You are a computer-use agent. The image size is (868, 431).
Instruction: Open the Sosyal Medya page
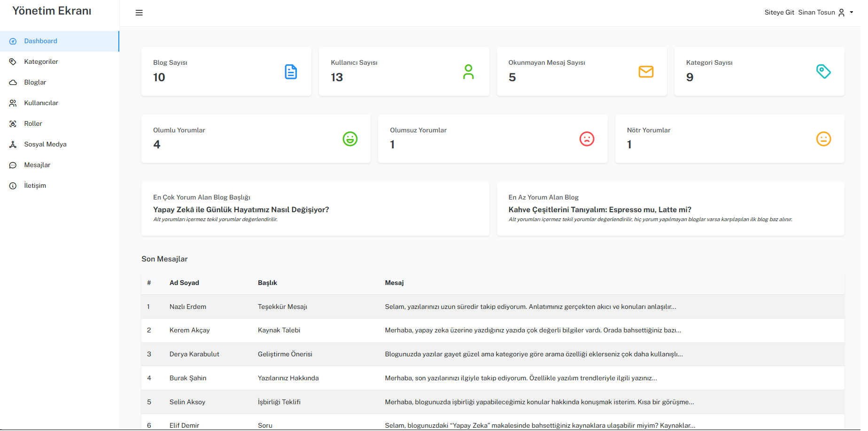[46, 145]
